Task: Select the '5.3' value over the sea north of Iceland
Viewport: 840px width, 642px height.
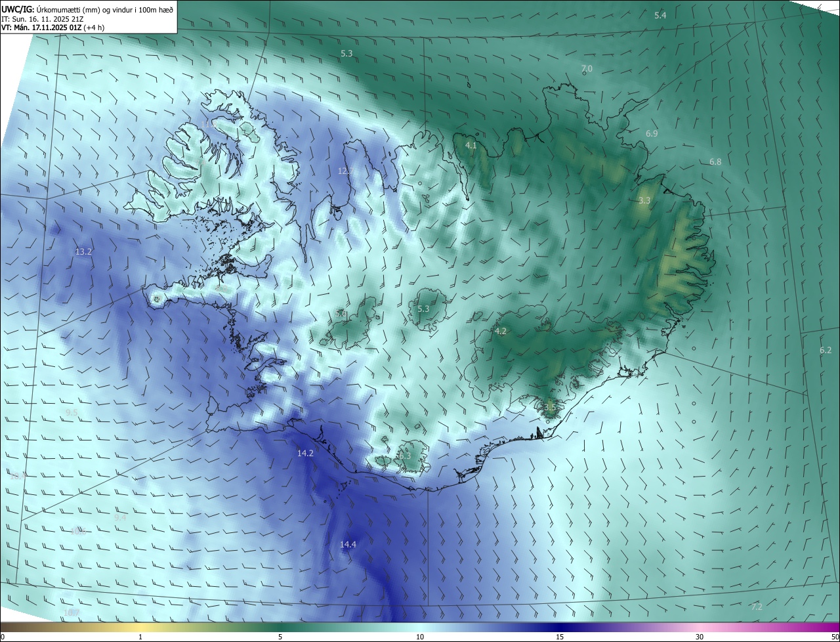Action: click(x=346, y=53)
